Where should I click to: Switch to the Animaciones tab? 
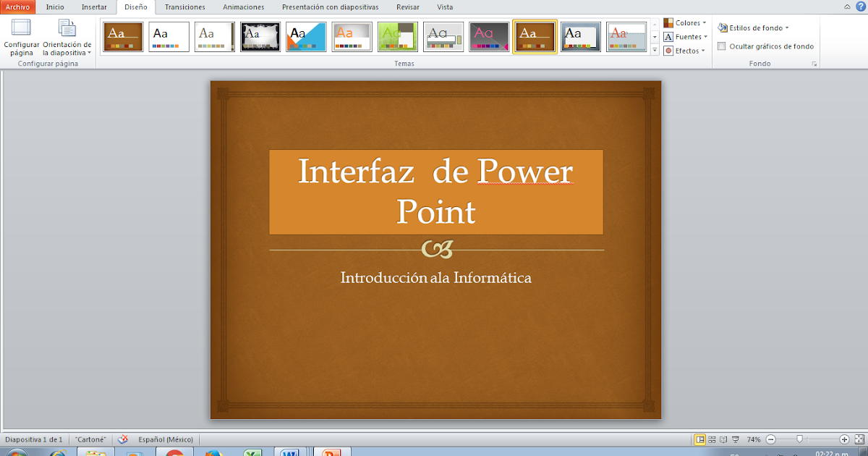[243, 7]
